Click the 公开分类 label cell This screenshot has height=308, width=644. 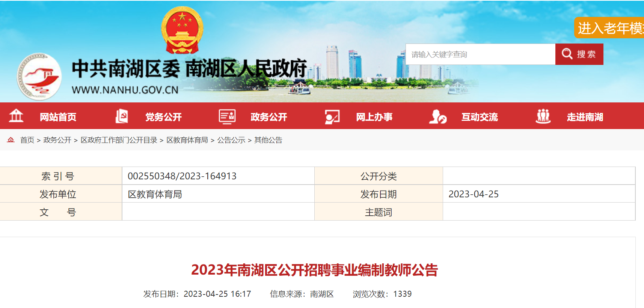point(379,176)
